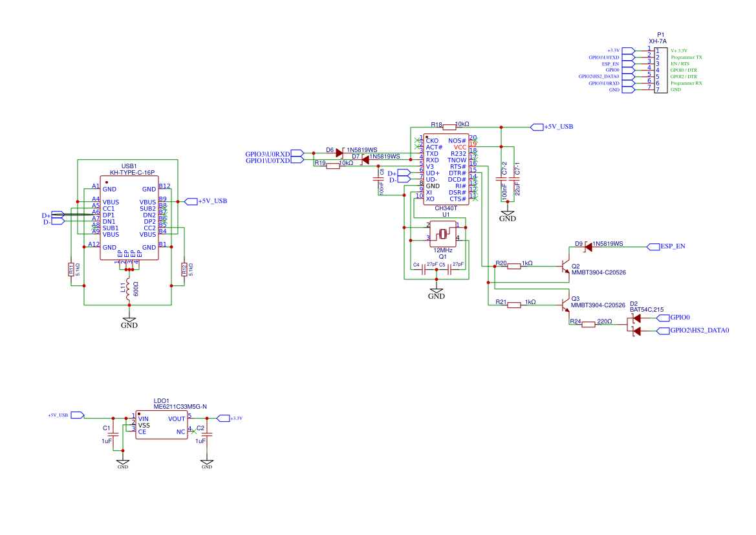Click the GPIO1\U0TXD net port near R19
The image size is (756, 535).
[274, 160]
